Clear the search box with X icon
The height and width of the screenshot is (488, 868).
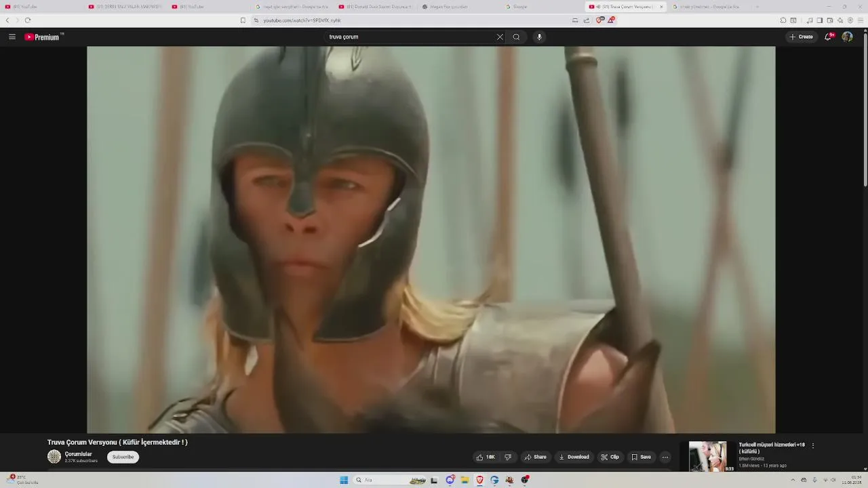point(500,37)
